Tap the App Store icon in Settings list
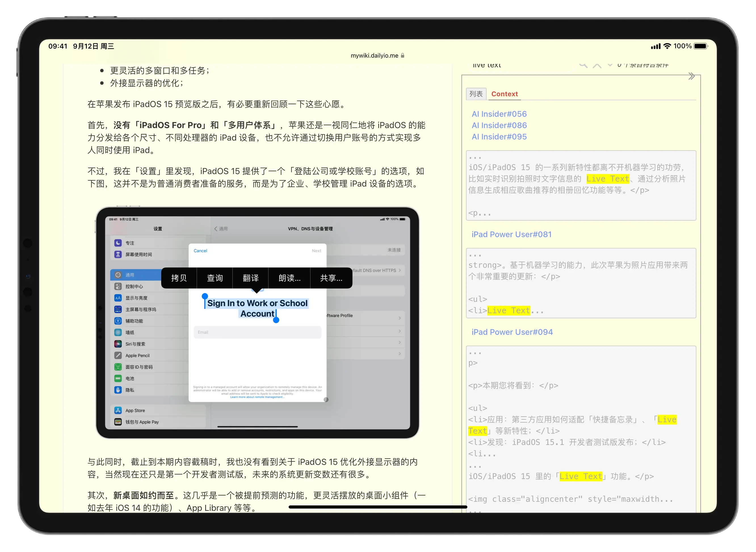This screenshot has width=756, height=552. 118,410
